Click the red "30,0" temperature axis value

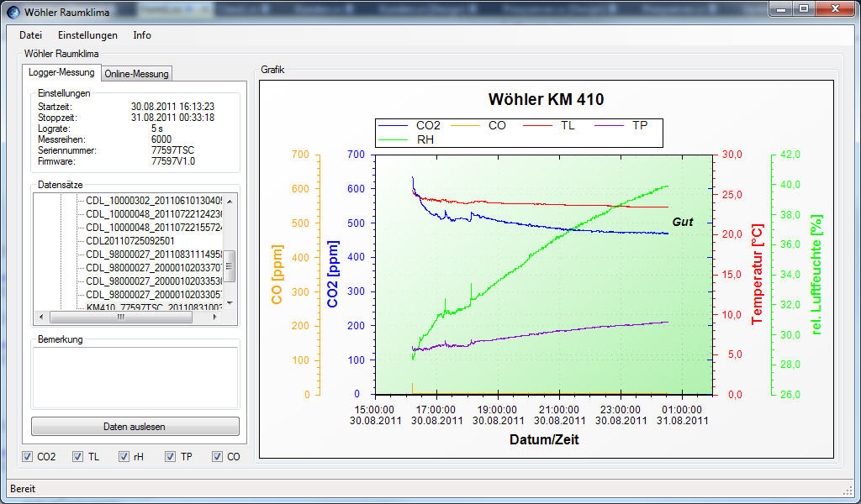[732, 155]
